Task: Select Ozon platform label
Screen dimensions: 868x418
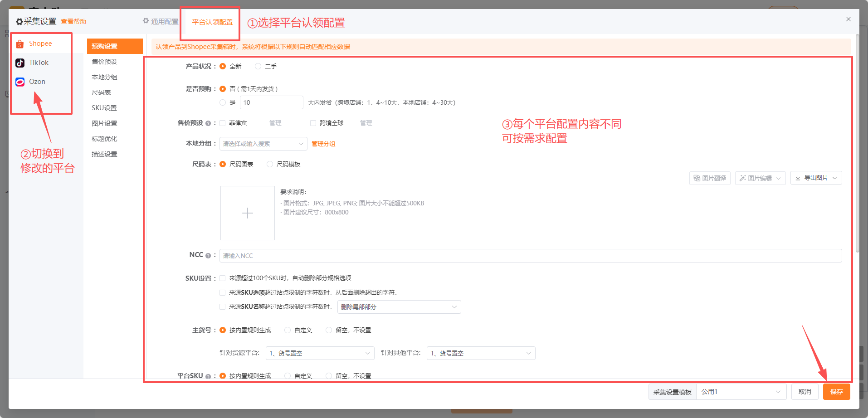Action: pos(37,82)
